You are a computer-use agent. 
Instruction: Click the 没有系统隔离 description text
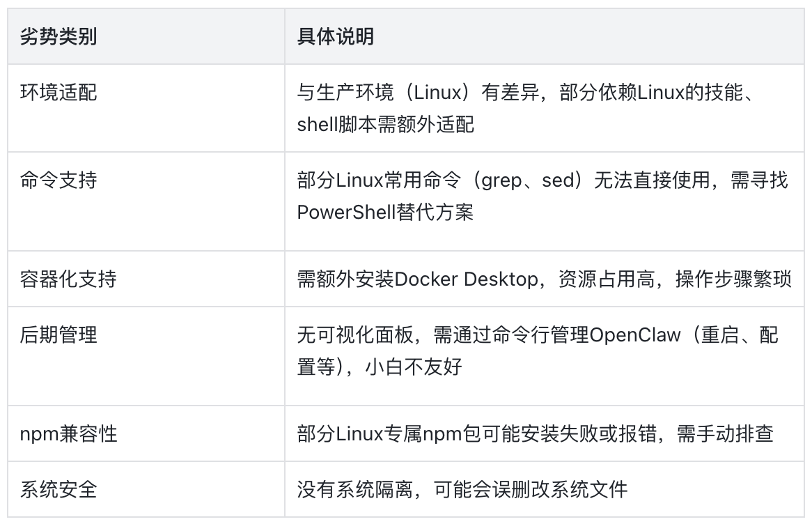(462, 489)
